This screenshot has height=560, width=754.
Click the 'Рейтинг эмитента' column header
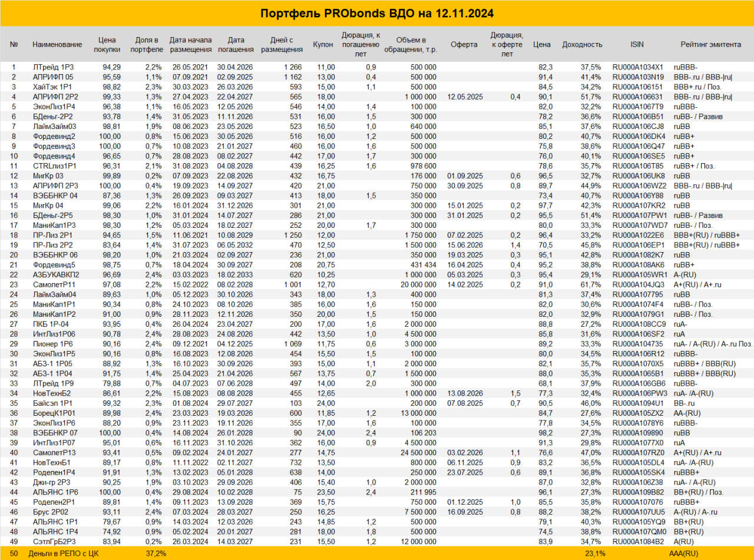pyautogui.click(x=711, y=45)
